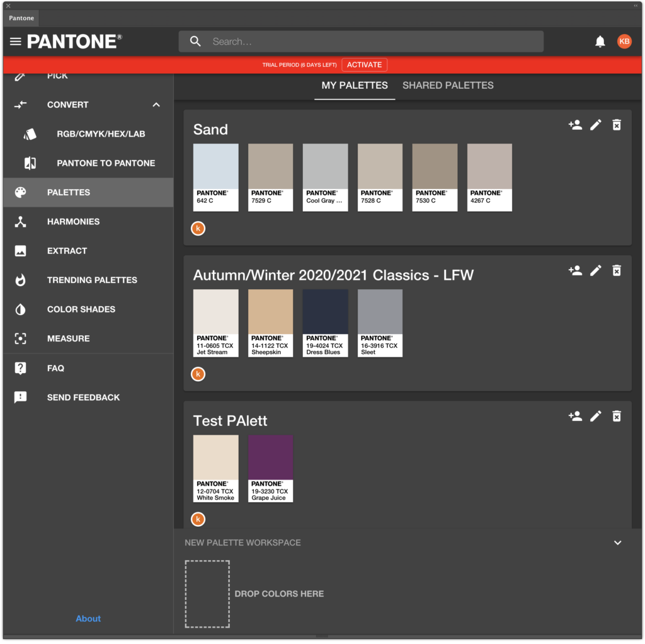Edit the Sand palette
Screen dimensions: 645x644
596,125
